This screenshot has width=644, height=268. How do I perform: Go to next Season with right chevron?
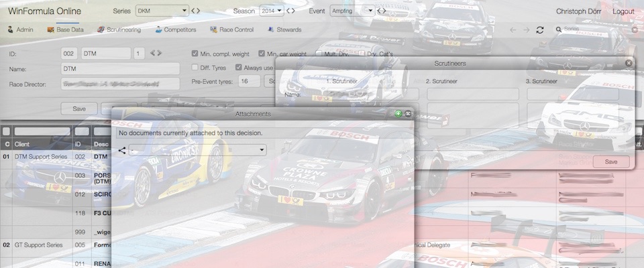[x=293, y=11]
